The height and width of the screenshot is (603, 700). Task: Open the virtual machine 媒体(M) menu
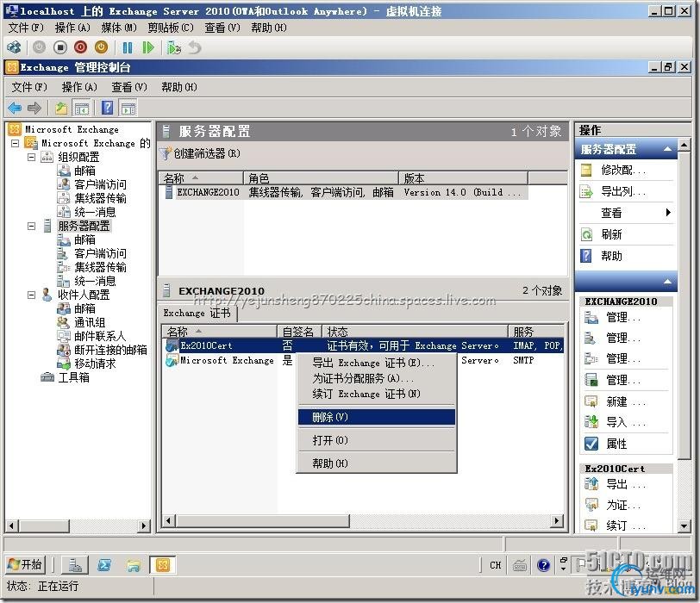[118, 28]
